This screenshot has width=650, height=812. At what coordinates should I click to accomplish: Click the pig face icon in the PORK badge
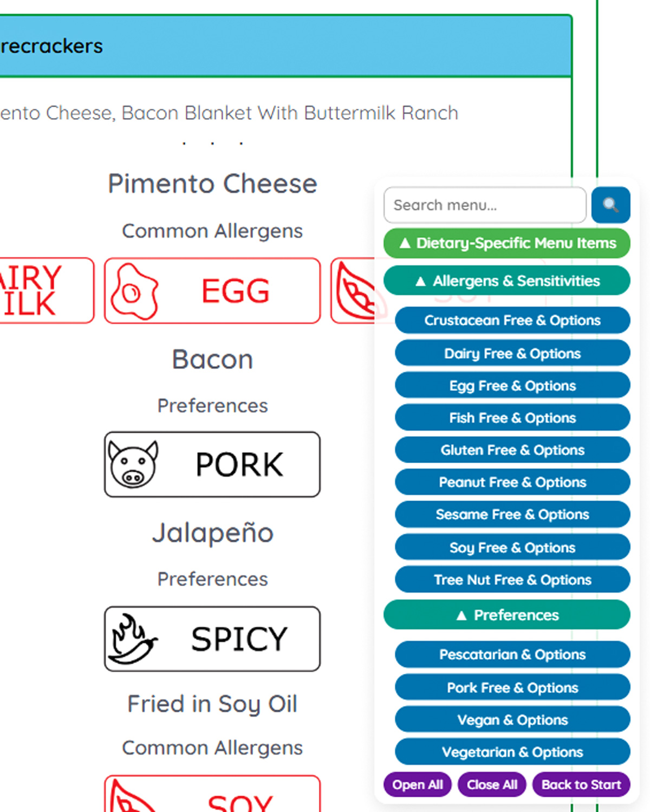click(132, 463)
